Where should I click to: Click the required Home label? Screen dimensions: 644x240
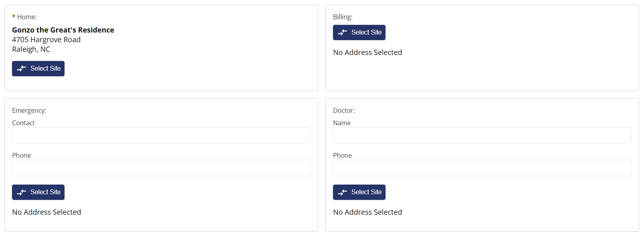(24, 17)
